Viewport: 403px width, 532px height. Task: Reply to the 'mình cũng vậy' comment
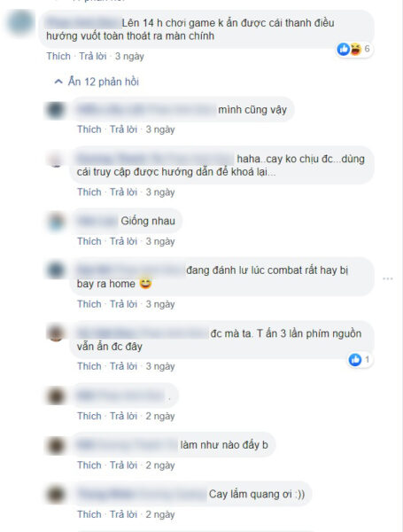(123, 129)
